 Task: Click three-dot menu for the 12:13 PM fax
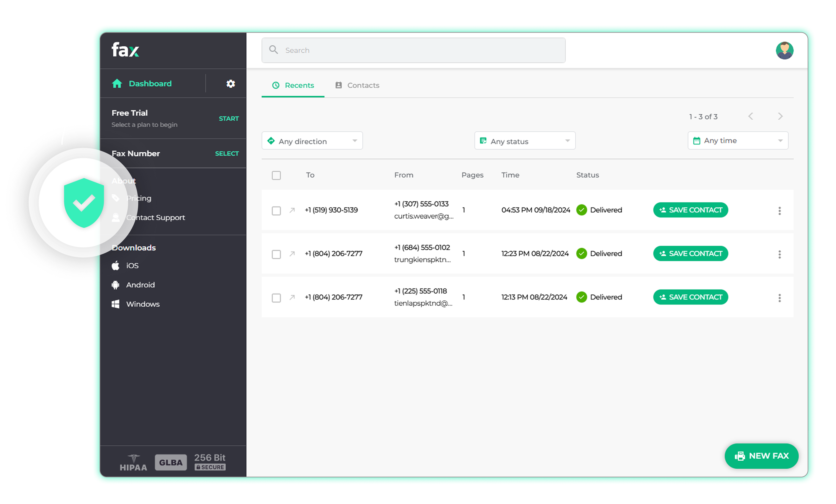(x=779, y=298)
